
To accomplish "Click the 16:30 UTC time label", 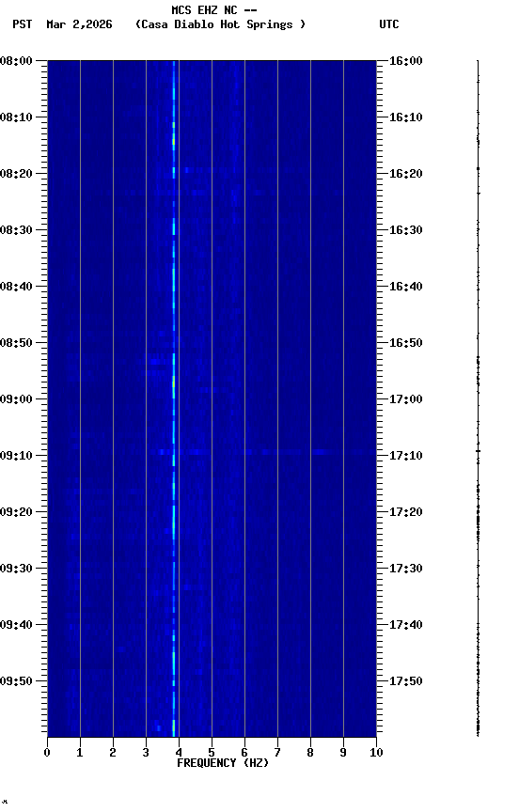I will pos(405,230).
